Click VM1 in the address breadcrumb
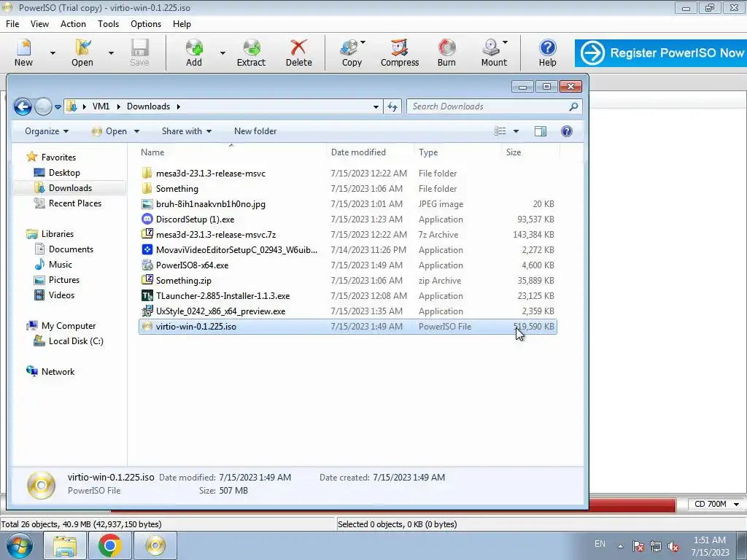Screen dimensions: 747x560 pyautogui.click(x=101, y=106)
